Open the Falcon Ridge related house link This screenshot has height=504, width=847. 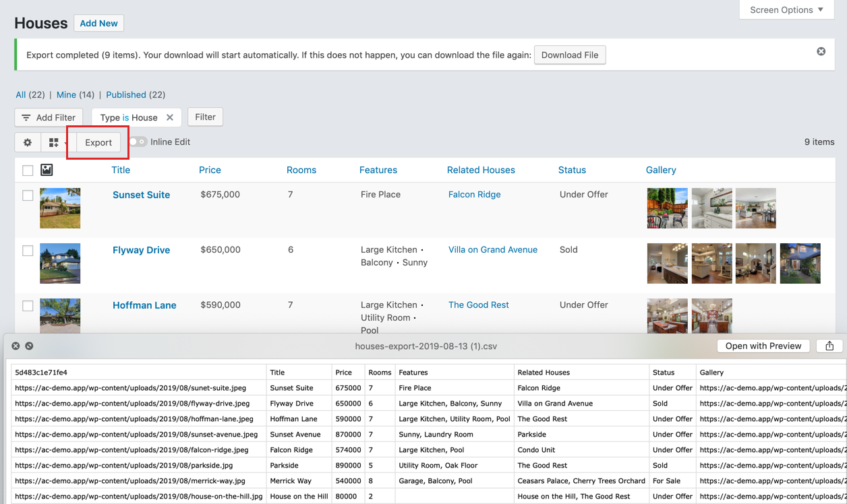[x=475, y=194]
